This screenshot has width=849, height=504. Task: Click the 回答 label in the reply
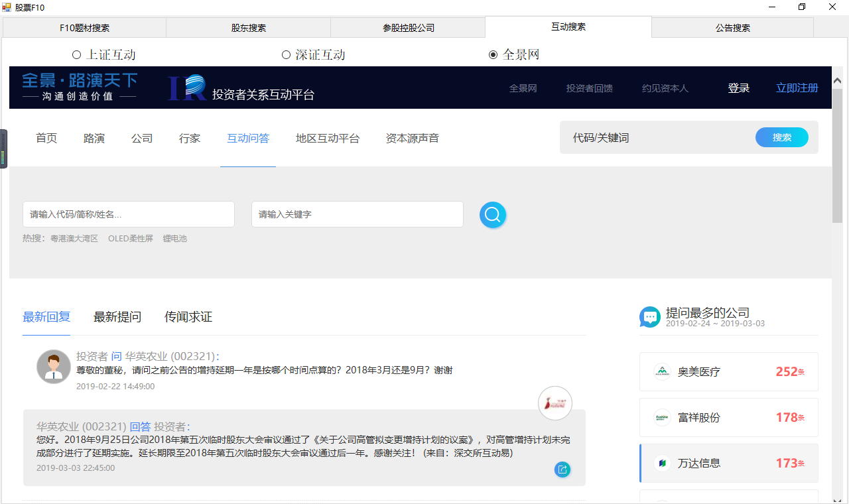[140, 426]
